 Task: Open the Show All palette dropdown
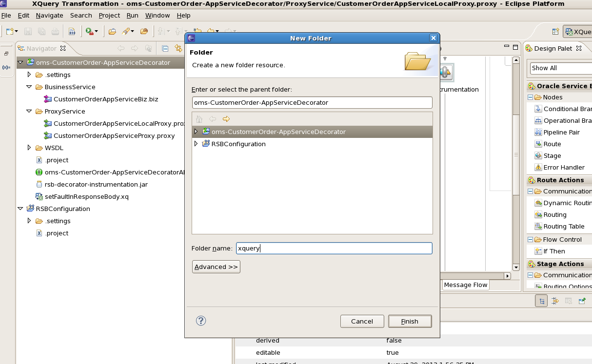(561, 68)
